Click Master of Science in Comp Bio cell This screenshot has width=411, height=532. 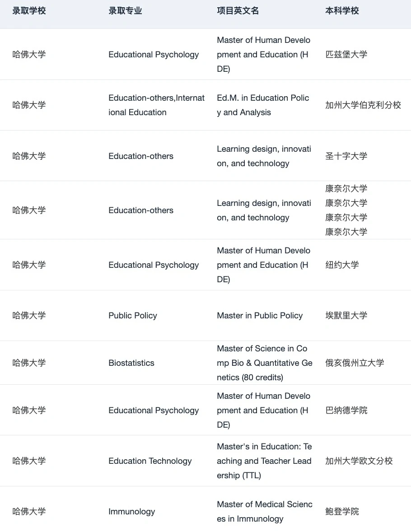265,363
